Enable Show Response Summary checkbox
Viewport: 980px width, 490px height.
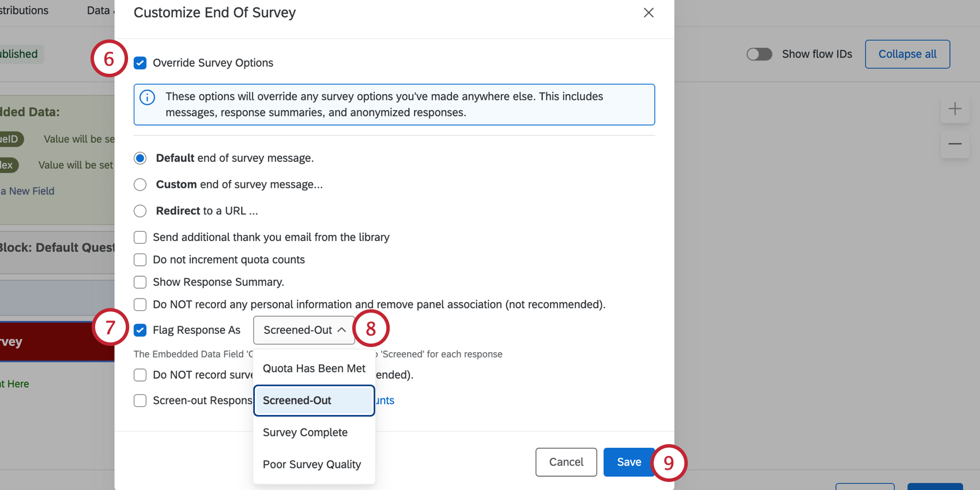[x=140, y=282]
